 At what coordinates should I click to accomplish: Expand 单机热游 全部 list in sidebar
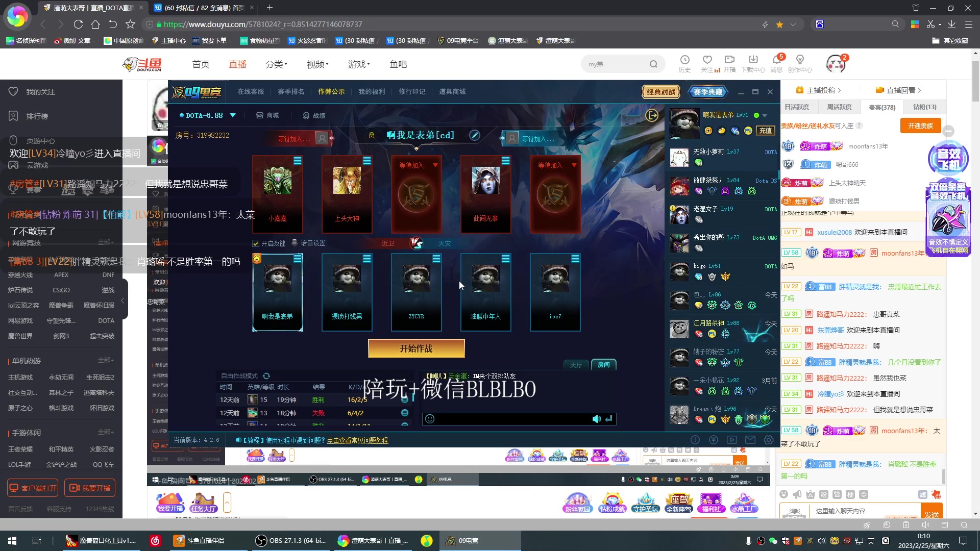coord(106,360)
